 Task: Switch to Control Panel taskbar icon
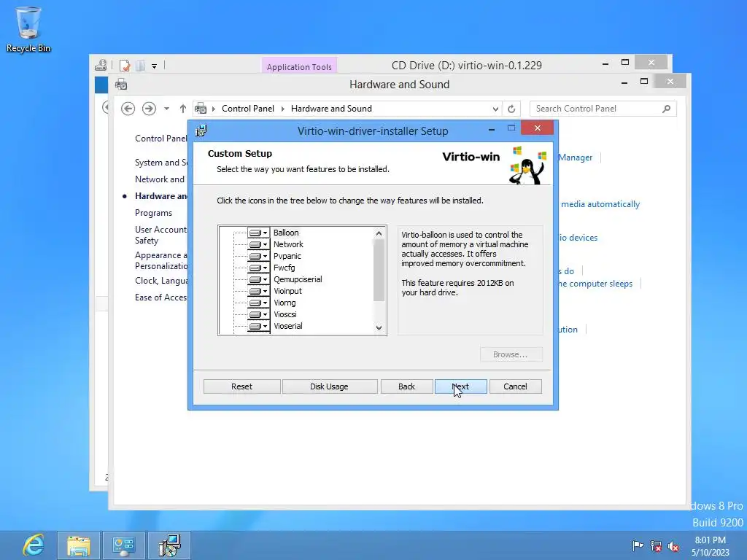pos(124,545)
